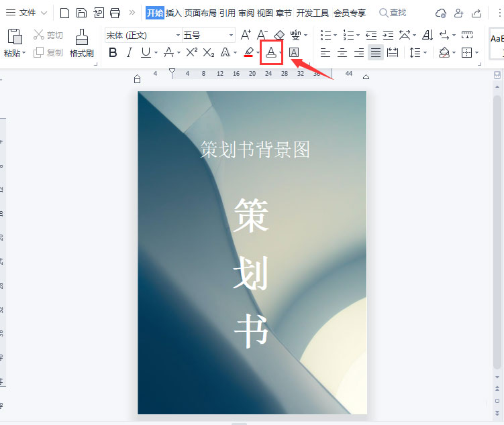Screen dimensions: 504x425
Task: Click the font color A button
Action: [x=271, y=52]
